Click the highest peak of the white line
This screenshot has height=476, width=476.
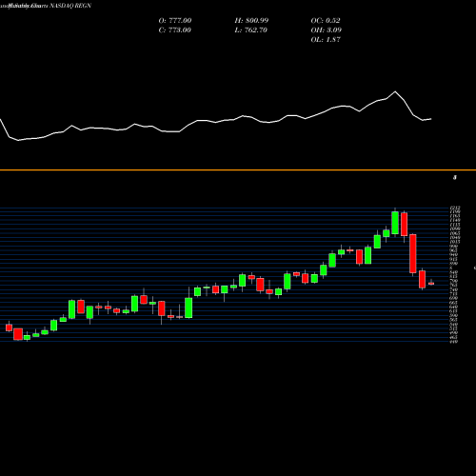[x=395, y=91]
